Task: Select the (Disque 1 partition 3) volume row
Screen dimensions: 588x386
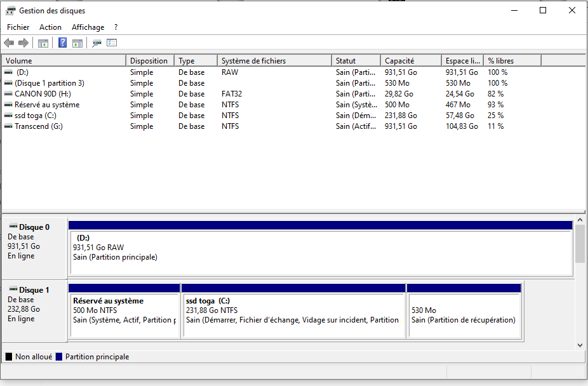Action: click(49, 83)
